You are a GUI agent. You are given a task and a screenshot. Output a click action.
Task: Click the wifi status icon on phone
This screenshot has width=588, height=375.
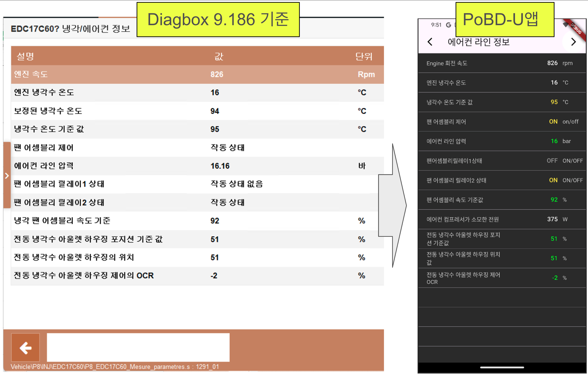[566, 25]
